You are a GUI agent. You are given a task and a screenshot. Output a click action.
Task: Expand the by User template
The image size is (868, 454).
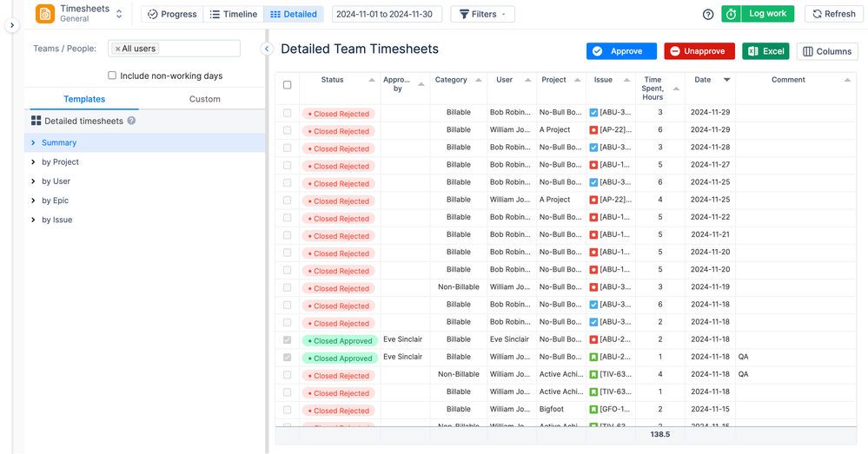click(33, 181)
